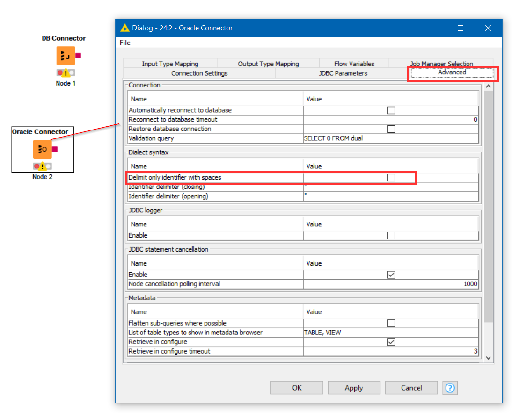Open the File menu
This screenshot has height=420, width=519.
coord(125,43)
